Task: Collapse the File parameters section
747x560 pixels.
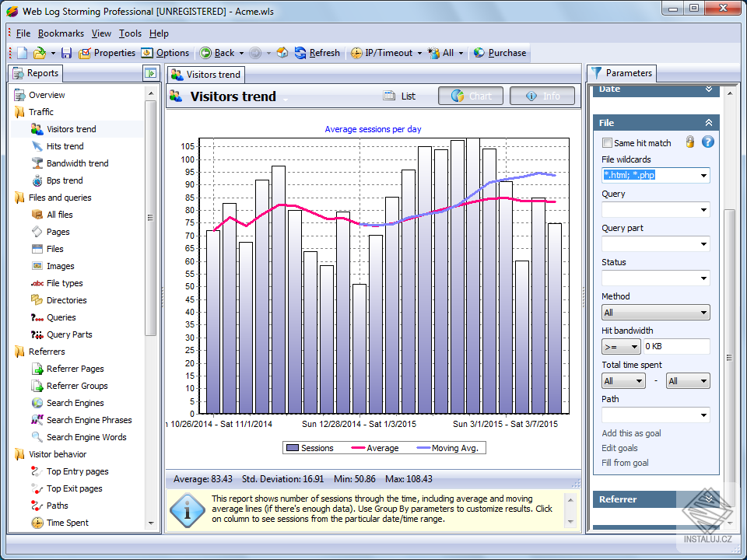Action: tap(709, 123)
